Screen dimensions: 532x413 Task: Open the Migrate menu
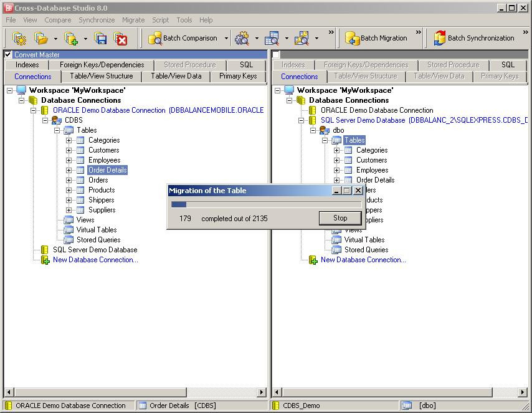click(133, 20)
